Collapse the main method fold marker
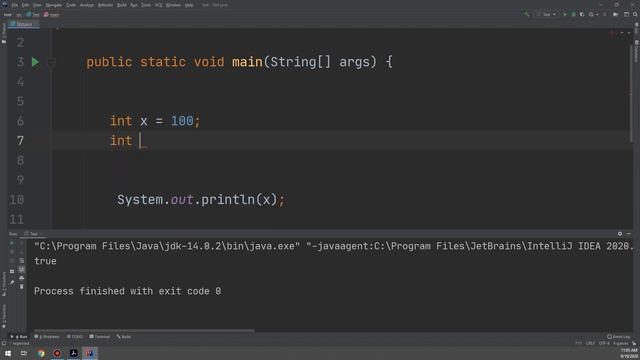This screenshot has height=360, width=640. pyautogui.click(x=51, y=62)
